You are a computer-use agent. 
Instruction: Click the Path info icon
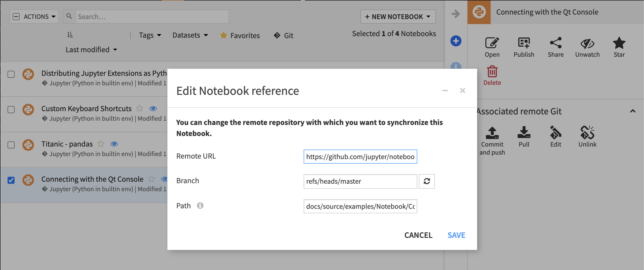(200, 206)
